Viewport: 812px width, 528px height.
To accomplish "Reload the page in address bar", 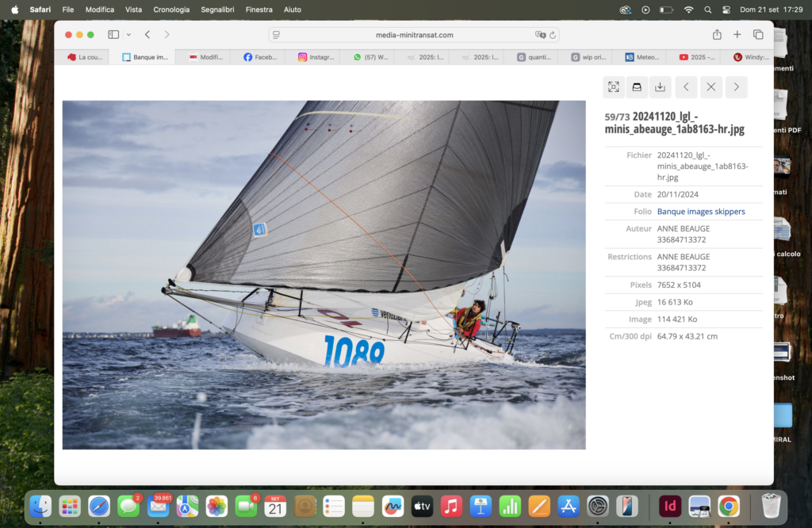I will [553, 35].
